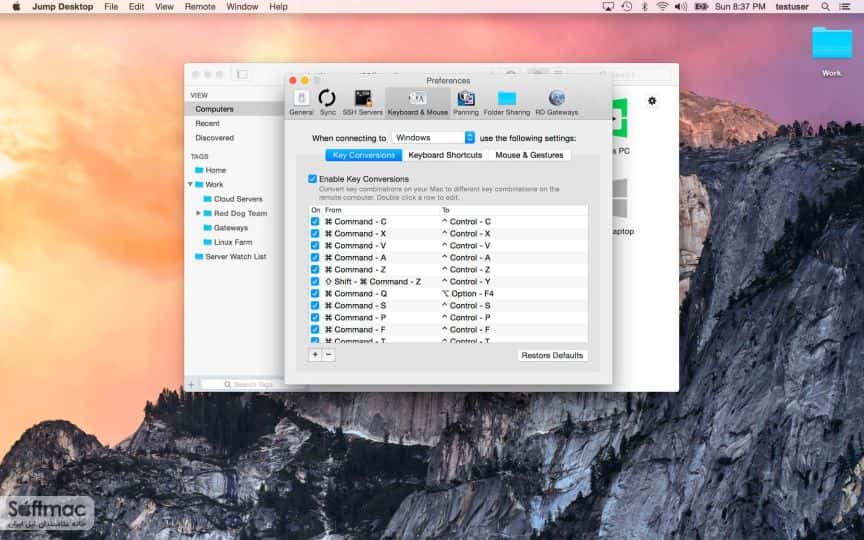The width and height of the screenshot is (864, 540).
Task: Select the Control - Y target cell
Action: point(466,282)
